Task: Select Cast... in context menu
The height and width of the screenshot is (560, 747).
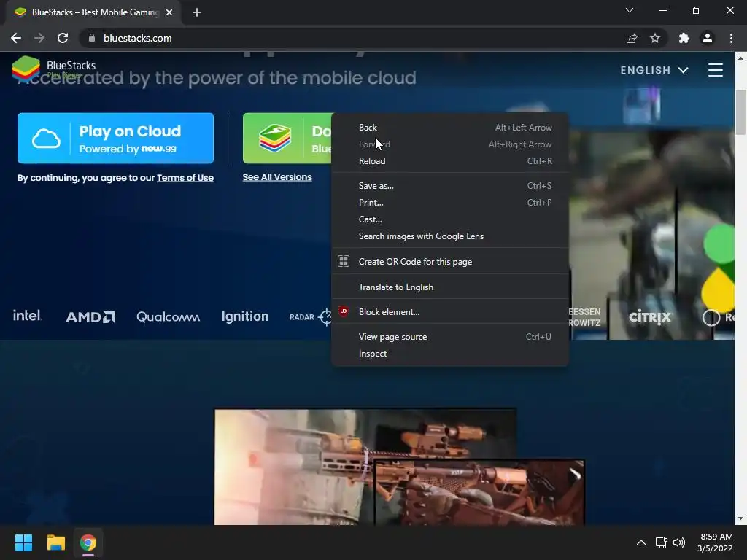Action: pos(449,219)
